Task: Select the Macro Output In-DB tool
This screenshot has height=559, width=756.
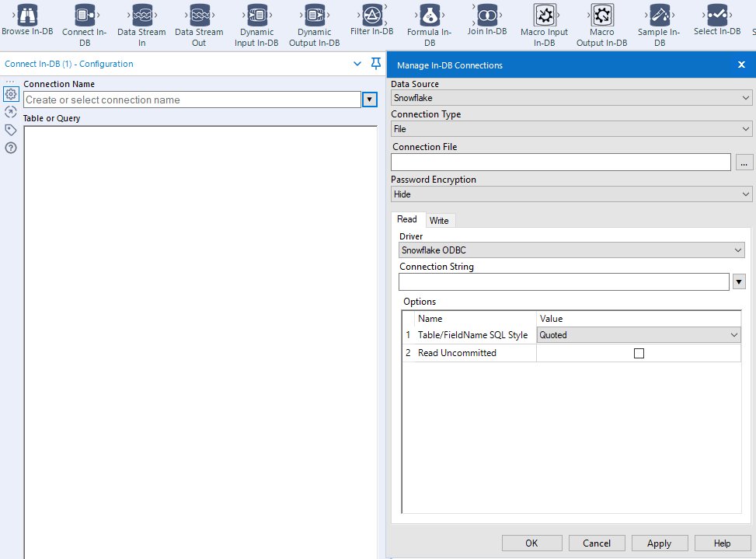Action: (x=601, y=25)
